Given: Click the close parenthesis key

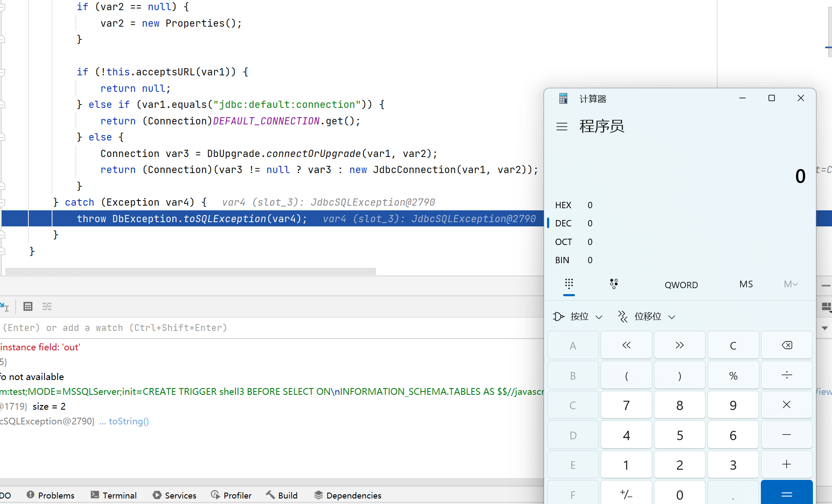Looking at the screenshot, I should click(680, 375).
